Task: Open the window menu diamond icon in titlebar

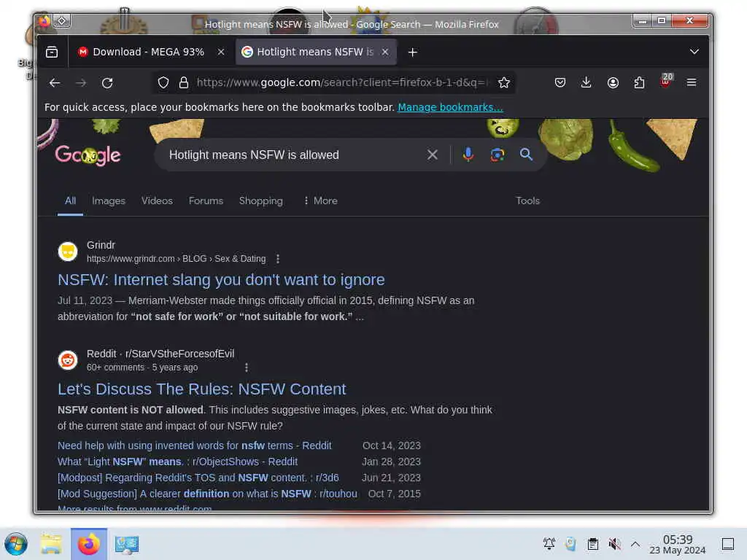Action: click(x=62, y=21)
